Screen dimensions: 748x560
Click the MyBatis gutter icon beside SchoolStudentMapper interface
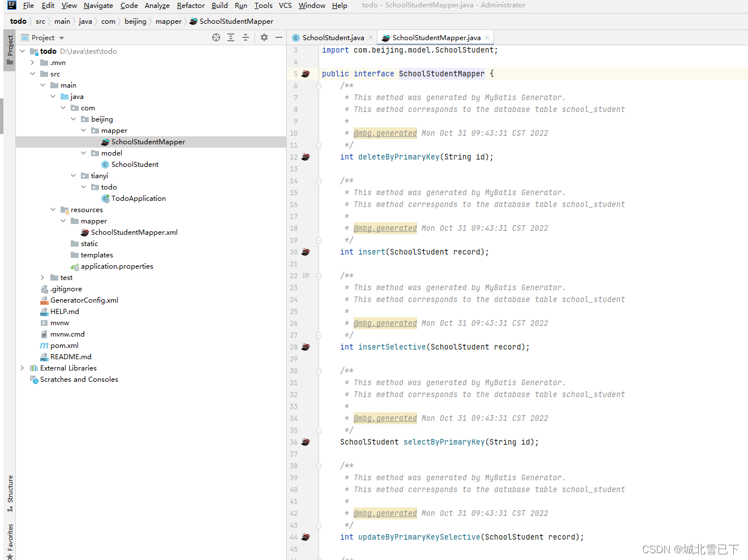coord(306,74)
